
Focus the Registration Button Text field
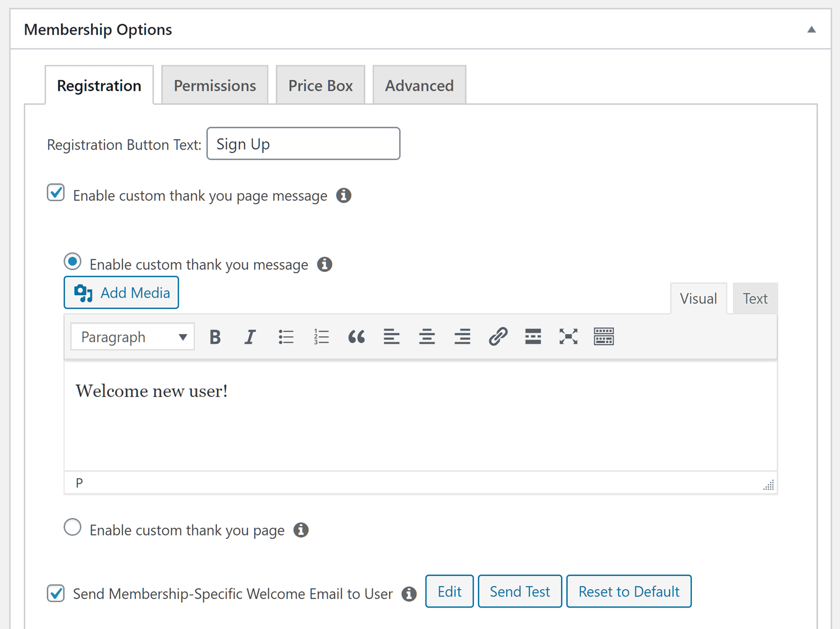coord(303,143)
